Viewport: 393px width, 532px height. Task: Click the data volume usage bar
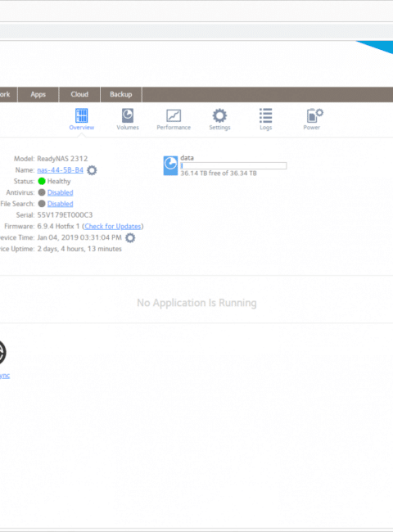pos(233,165)
